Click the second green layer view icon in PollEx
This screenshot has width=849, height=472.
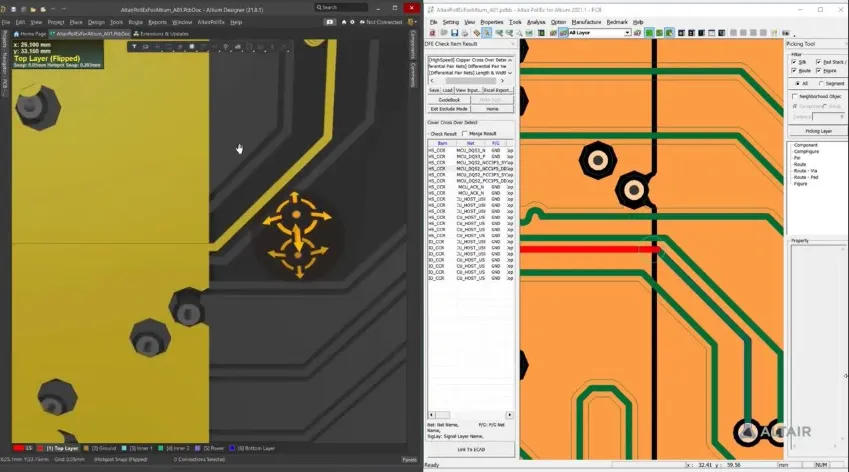[x=659, y=33]
